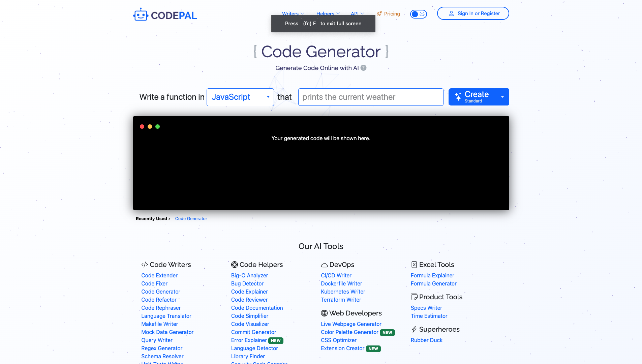This screenshot has width=642, height=364.
Task: Click the function description input field
Action: (370, 97)
